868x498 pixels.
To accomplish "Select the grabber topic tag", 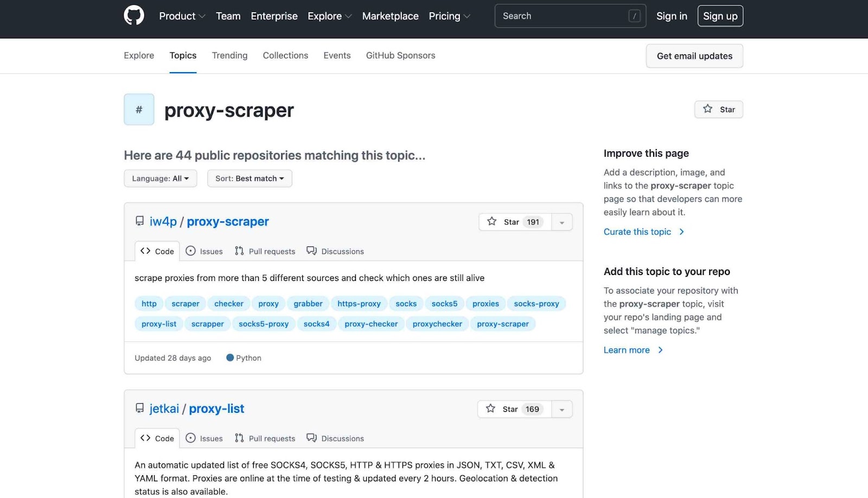I will (x=308, y=304).
